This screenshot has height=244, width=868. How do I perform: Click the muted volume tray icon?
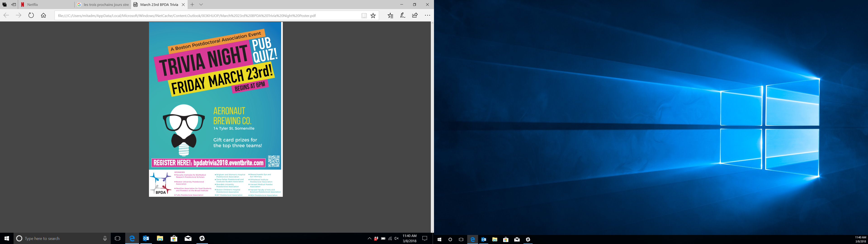coord(397,238)
